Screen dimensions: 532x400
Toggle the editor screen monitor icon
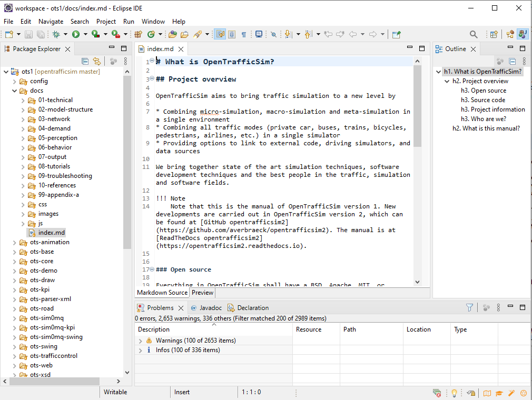[259, 34]
